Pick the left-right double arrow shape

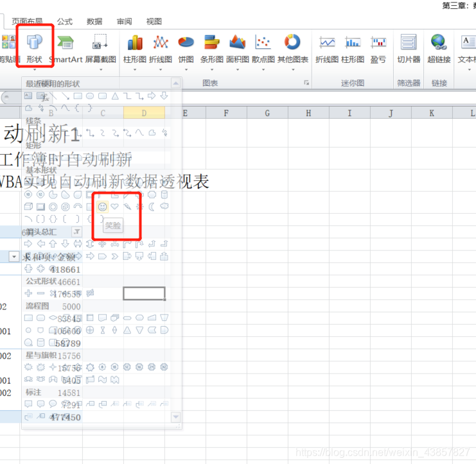[x=78, y=243]
